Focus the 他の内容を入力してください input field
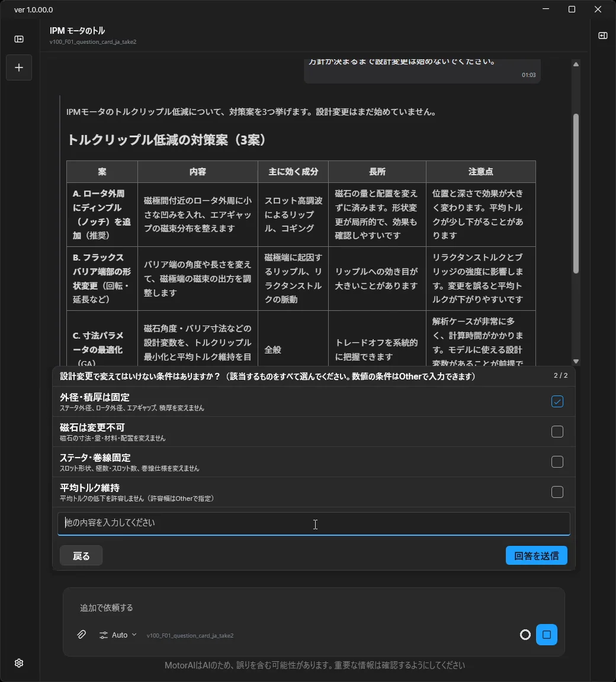616x682 pixels. (x=314, y=523)
